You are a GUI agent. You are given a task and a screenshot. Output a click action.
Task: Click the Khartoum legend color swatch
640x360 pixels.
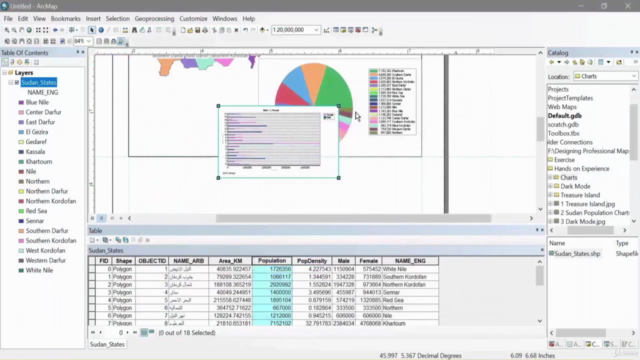click(x=21, y=162)
